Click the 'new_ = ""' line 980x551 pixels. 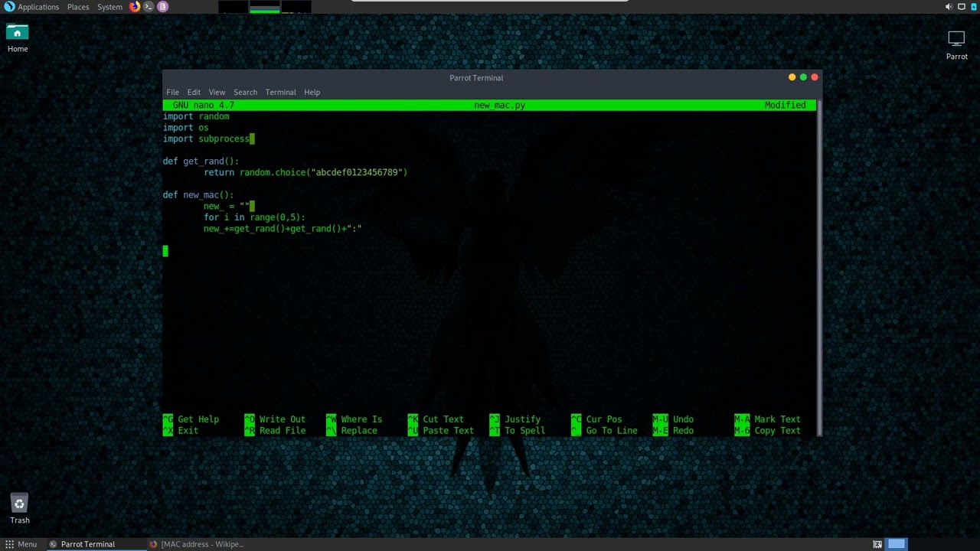tap(227, 206)
